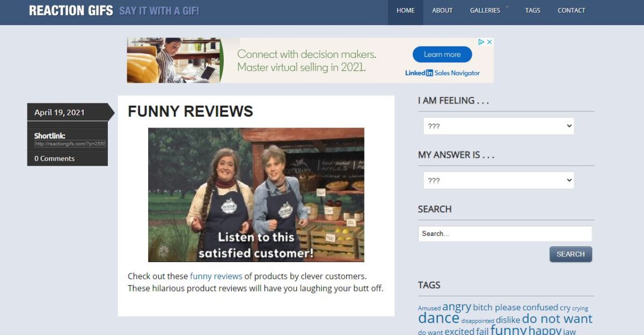Open the Contact page

point(571,11)
